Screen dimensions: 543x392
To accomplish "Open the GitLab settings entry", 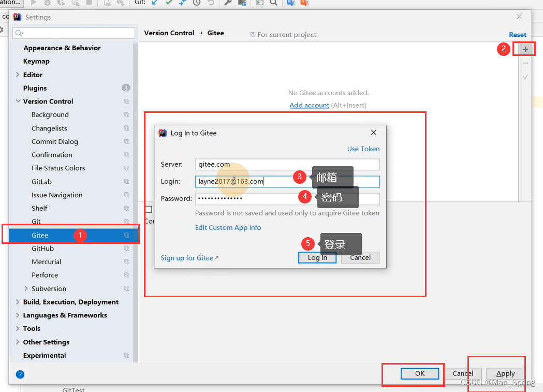I will point(41,181).
